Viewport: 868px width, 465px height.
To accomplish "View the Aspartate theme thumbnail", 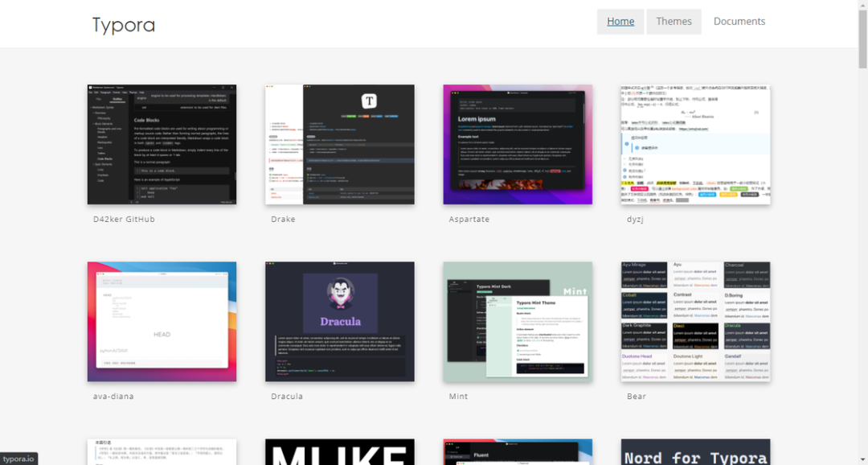I will coord(518,145).
